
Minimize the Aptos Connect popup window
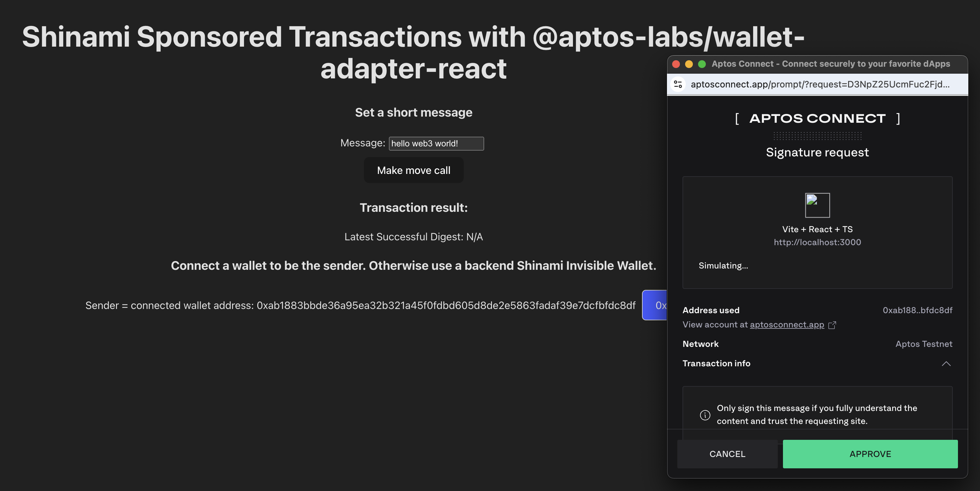(689, 64)
